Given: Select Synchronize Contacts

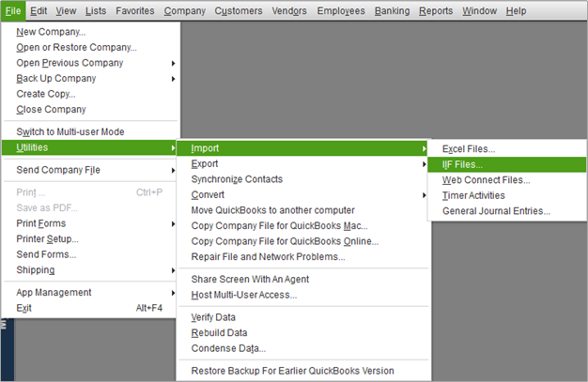Looking at the screenshot, I should (x=302, y=179).
